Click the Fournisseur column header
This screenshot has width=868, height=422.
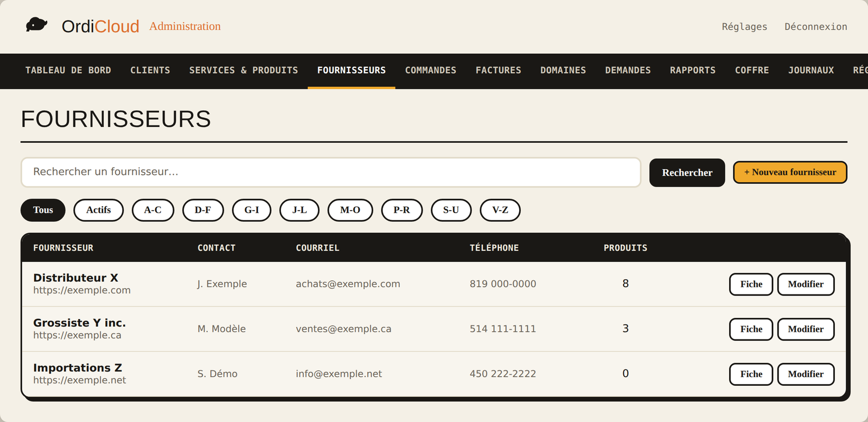coord(63,248)
